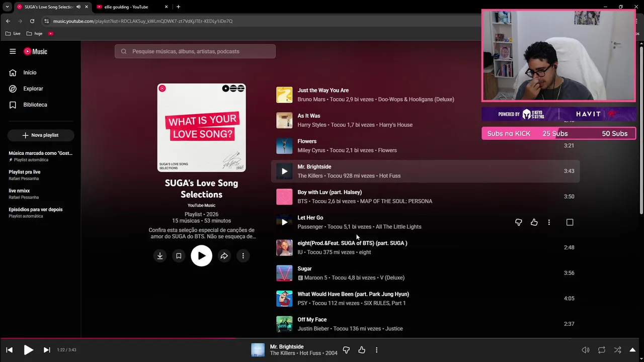644x362 pixels.
Task: Open MAP OF THE SOUL: PERSONA album
Action: 397,201
